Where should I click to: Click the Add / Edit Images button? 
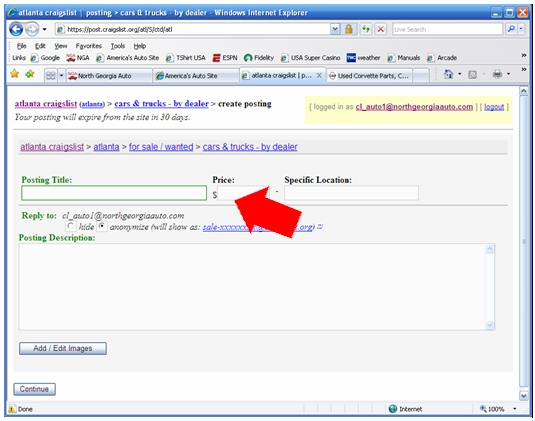63,348
